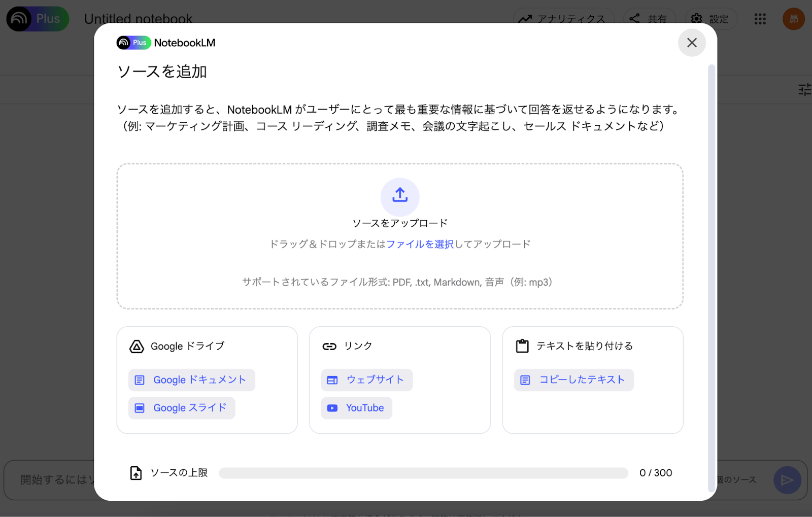This screenshot has height=517, width=812.
Task: Click the dialog's vertical scrollbar
Action: click(x=712, y=278)
